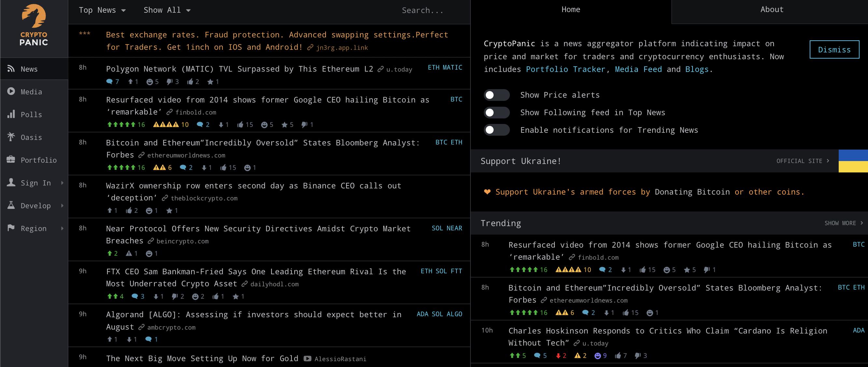Click ADA tag on Charles Hoskinson trending story
The image size is (868, 367).
[x=859, y=330]
